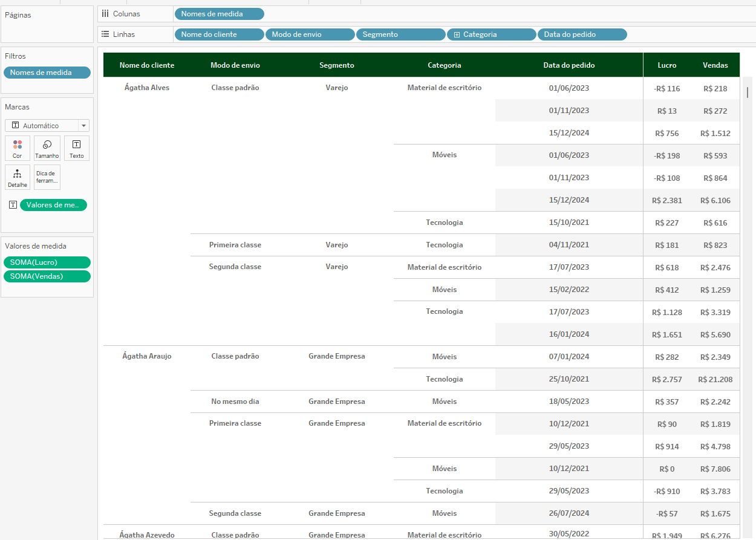Click the Detalhe marks button
Viewport: 756px width, 540px height.
tap(17, 177)
